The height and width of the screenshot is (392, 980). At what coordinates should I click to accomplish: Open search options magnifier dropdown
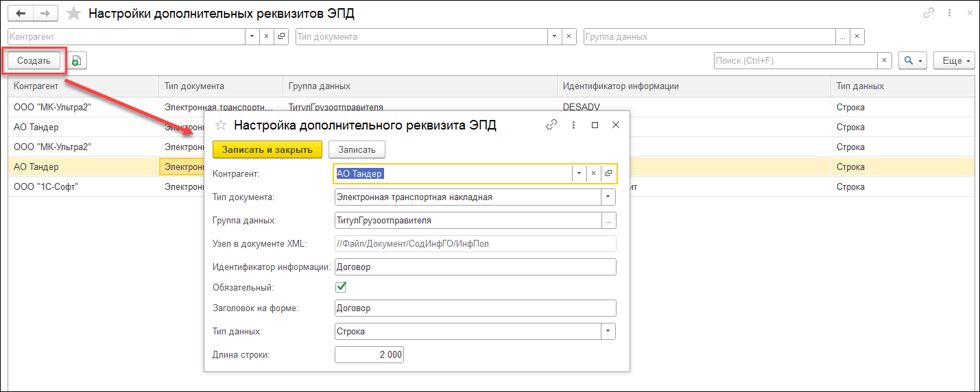913,61
